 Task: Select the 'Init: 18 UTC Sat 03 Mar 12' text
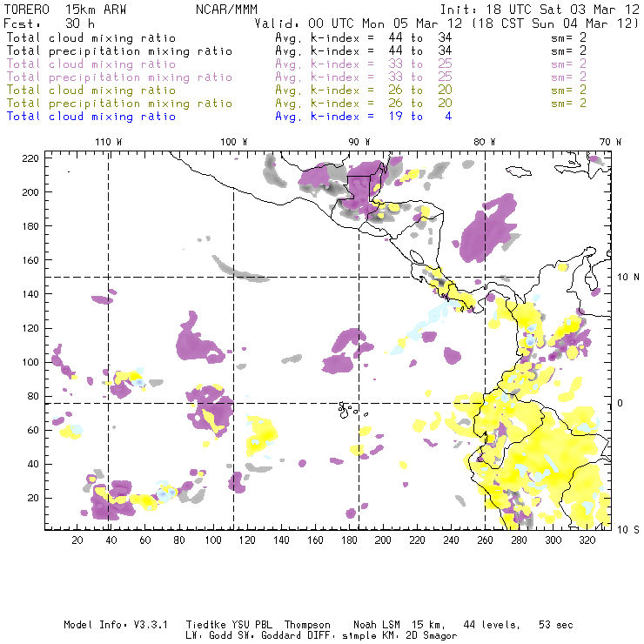click(x=540, y=10)
